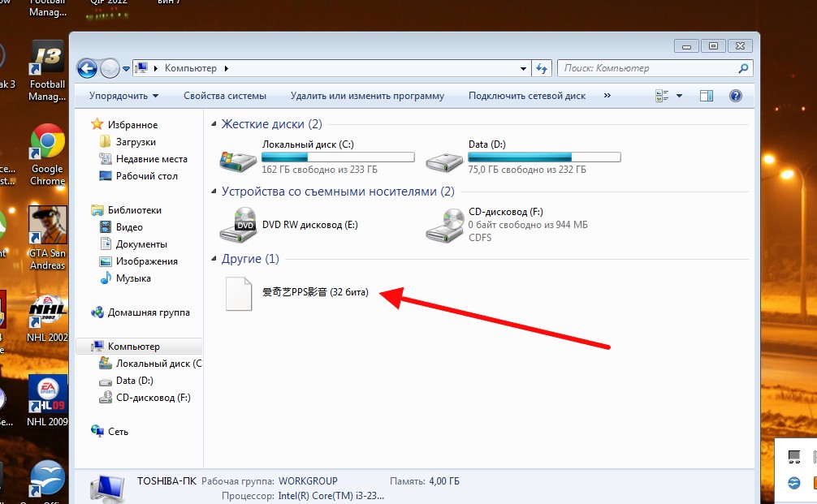817x504 pixels.
Task: Select Data (D:) drive icon
Action: (444, 162)
